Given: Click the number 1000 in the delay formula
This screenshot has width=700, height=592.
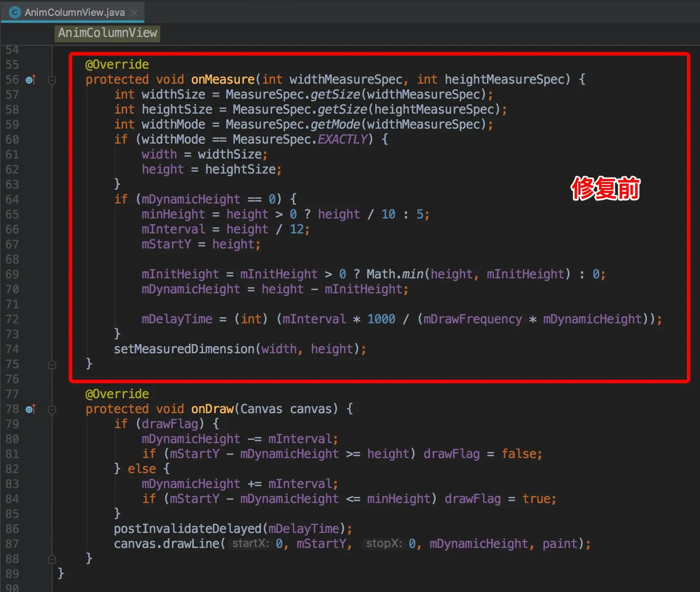Looking at the screenshot, I should point(381,319).
